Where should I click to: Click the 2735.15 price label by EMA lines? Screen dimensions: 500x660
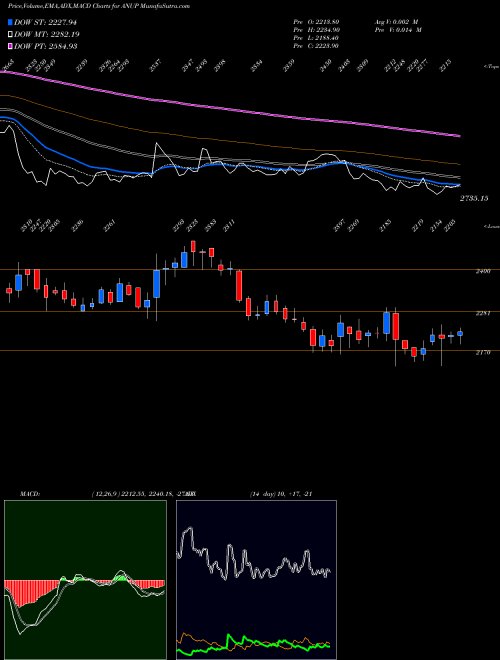point(474,198)
